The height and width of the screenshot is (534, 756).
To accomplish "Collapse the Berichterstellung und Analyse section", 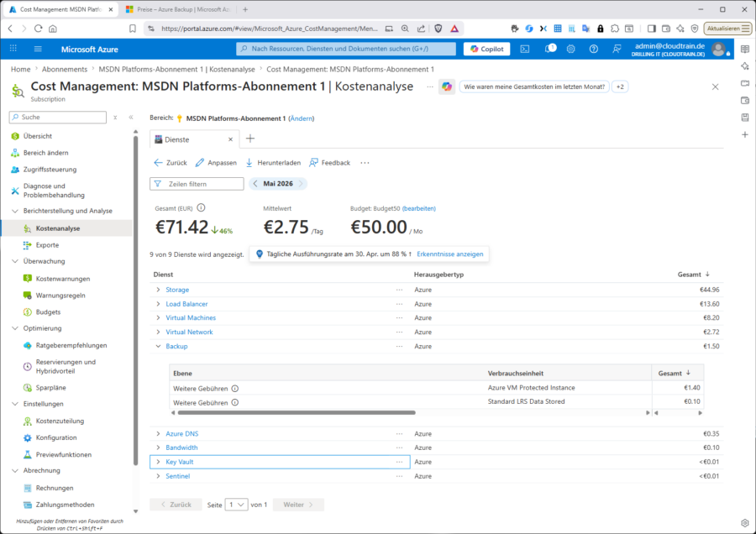I will [x=15, y=211].
